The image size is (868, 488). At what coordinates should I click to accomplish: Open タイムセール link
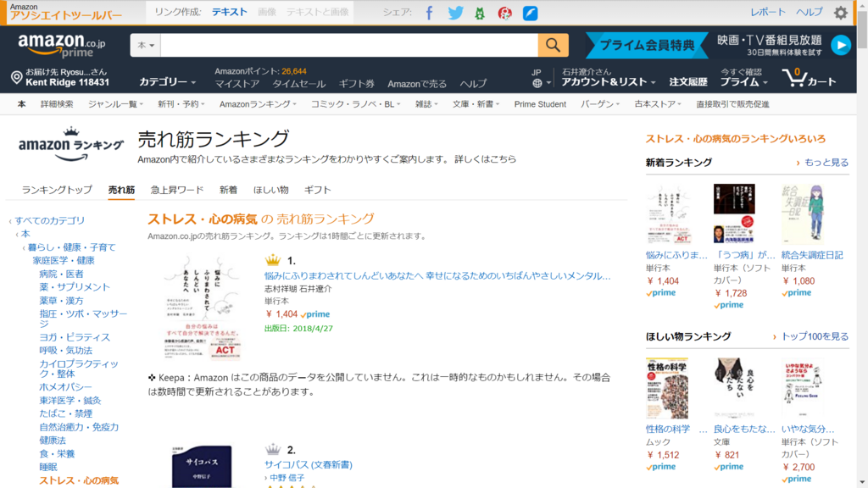[299, 84]
